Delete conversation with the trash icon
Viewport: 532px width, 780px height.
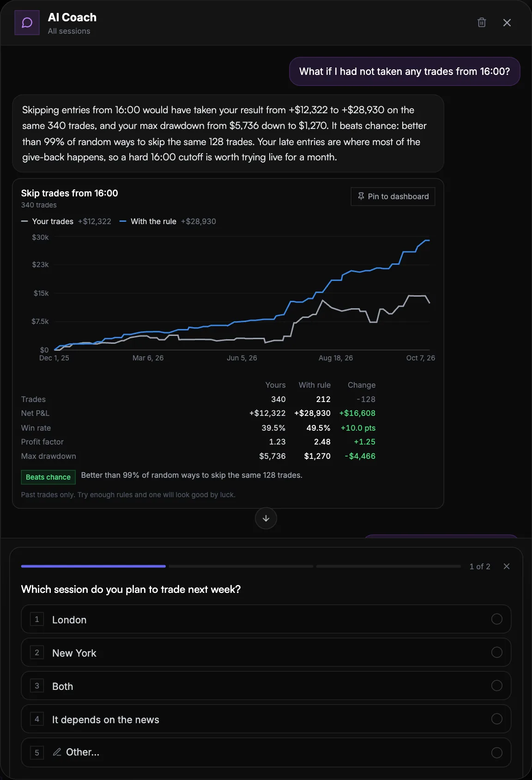coord(482,23)
